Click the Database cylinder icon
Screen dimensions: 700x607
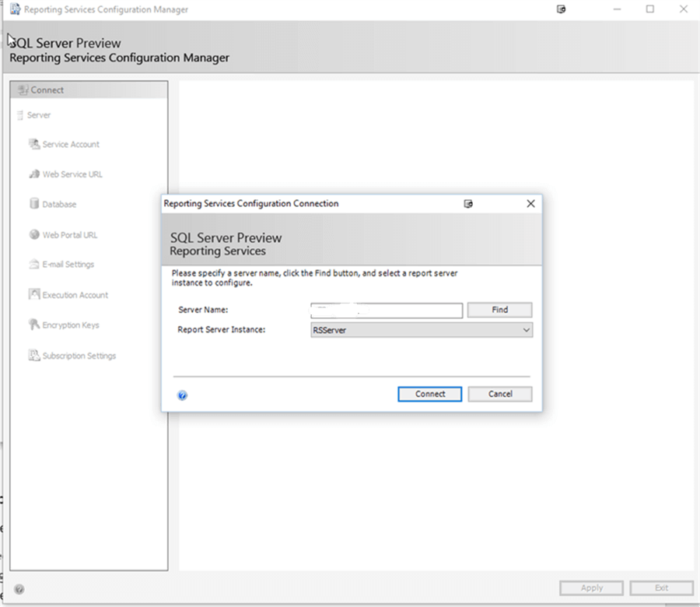pos(34,204)
